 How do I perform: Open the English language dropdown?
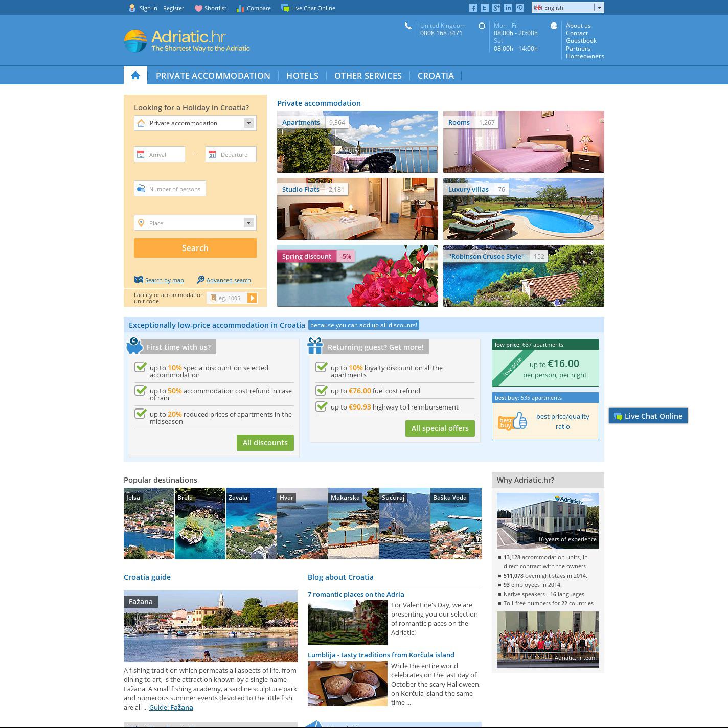[x=568, y=8]
